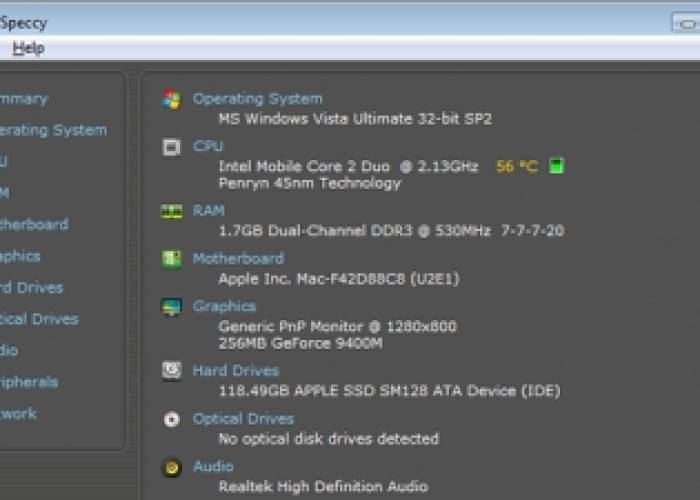
Task: Select Motherboard in the sidebar
Action: [x=34, y=224]
